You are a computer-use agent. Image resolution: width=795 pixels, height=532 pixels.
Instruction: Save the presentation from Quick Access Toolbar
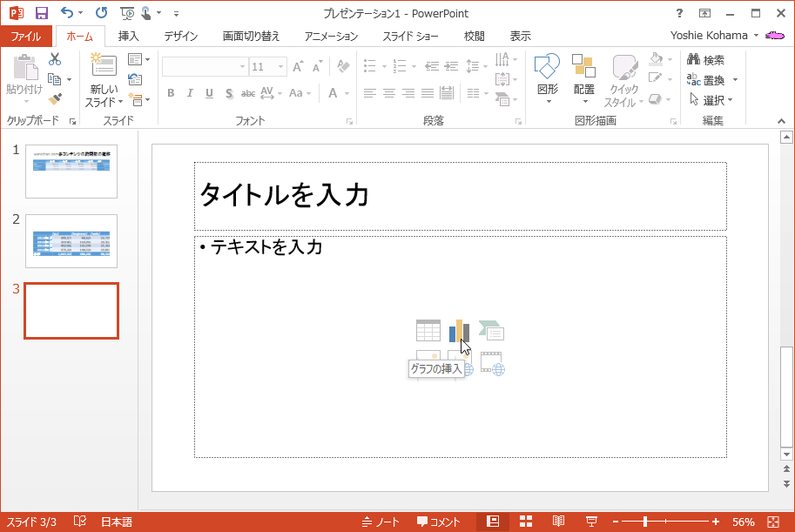tap(41, 13)
